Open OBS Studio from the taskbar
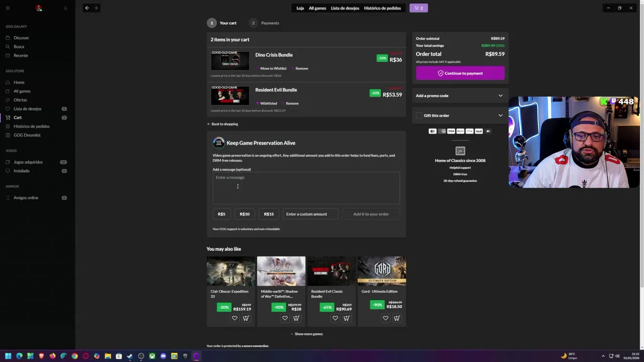This screenshot has height=362, width=644. coord(141,356)
